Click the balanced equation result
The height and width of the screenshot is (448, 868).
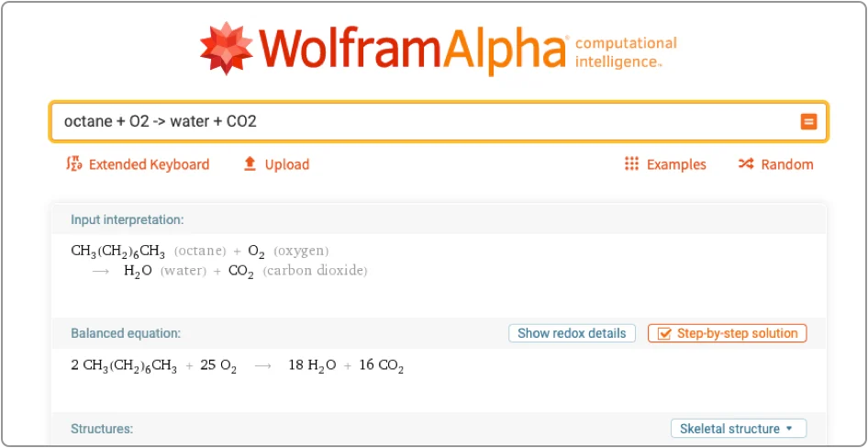point(238,365)
